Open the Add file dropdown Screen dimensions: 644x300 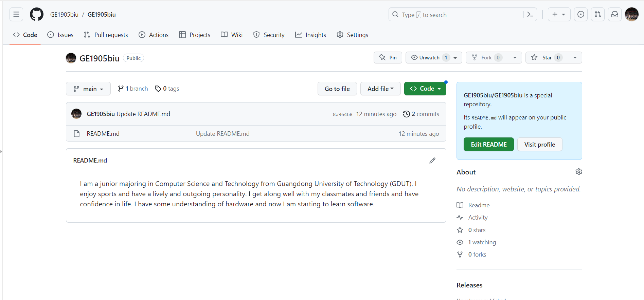380,89
